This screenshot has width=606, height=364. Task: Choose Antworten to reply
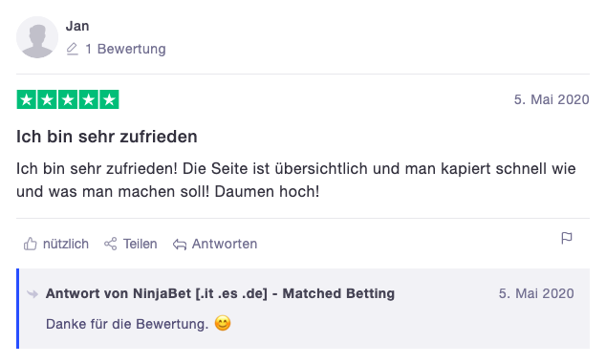[x=215, y=244]
